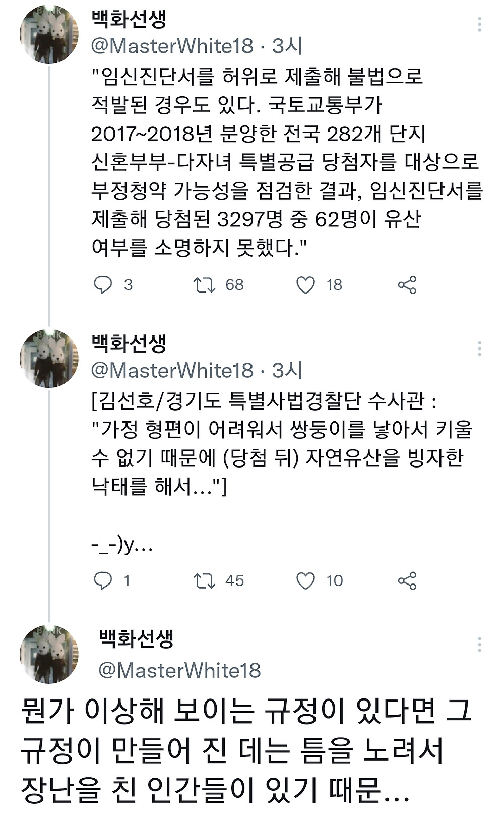
Task: Like the first tweet with 18 likes
Action: 305,285
